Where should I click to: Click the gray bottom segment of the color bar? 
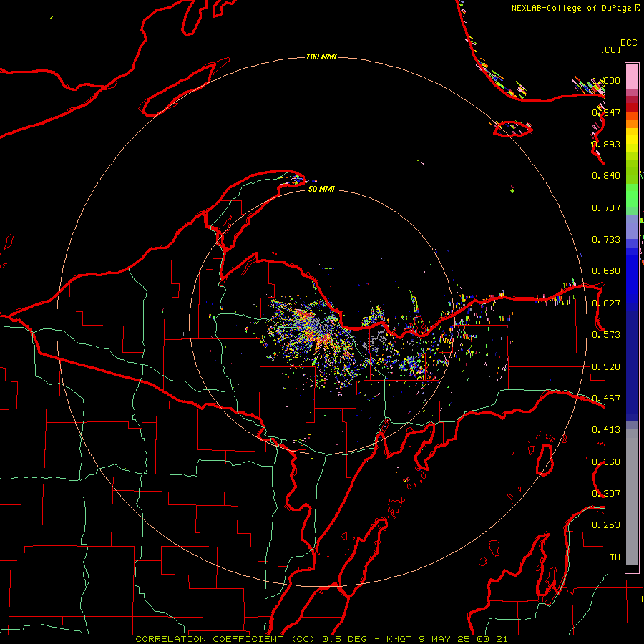632,497
